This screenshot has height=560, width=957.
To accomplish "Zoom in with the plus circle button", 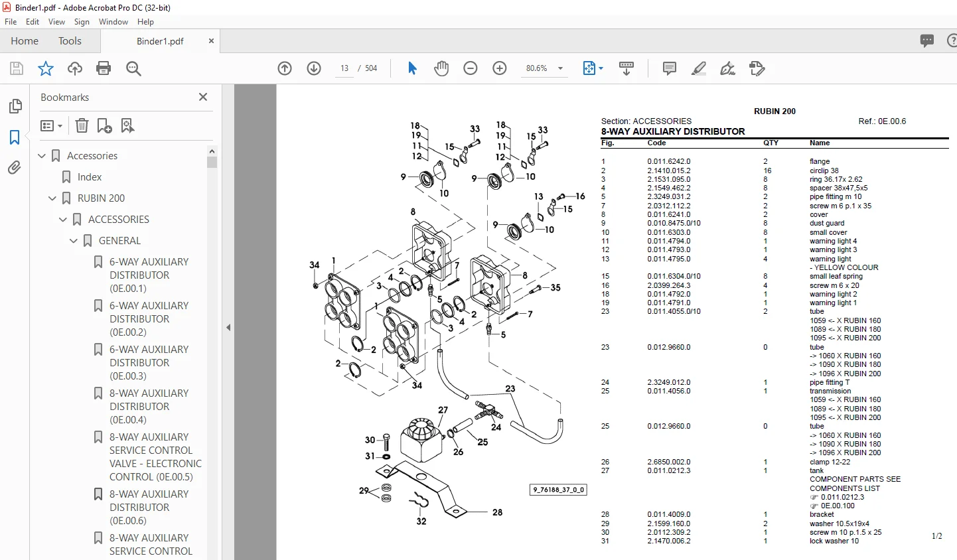I will pos(500,68).
